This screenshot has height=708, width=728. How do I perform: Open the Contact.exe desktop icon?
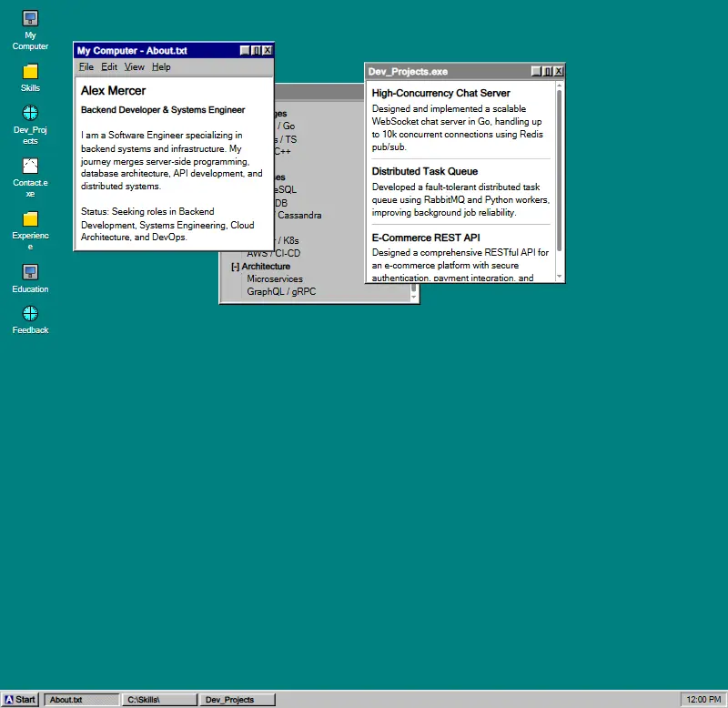click(30, 177)
